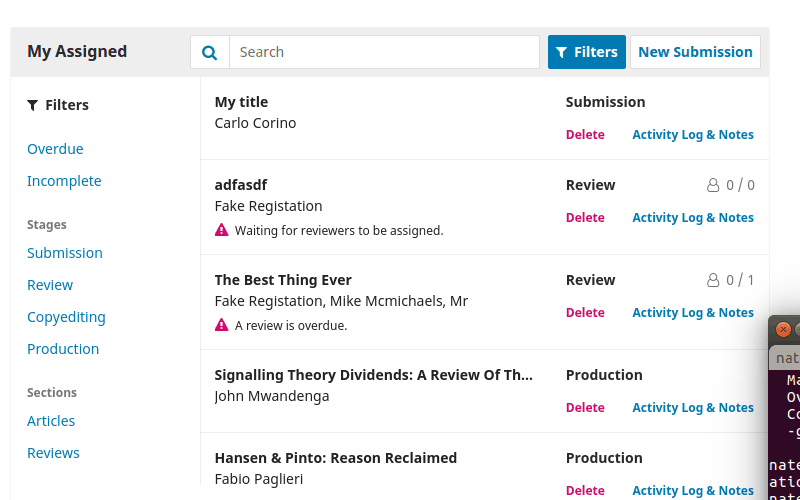This screenshot has height=500, width=800.
Task: Click the search magnifier icon
Action: click(210, 52)
